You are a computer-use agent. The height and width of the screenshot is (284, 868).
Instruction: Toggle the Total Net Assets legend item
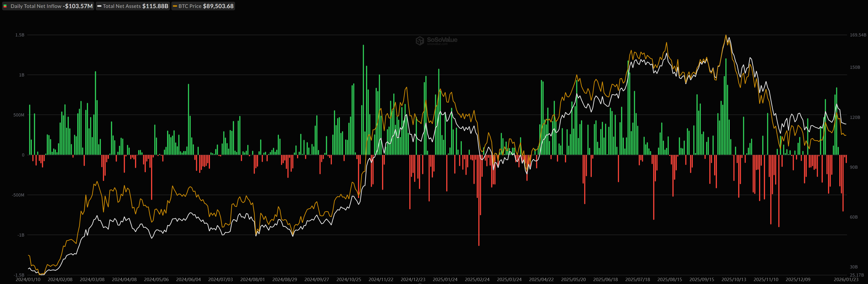pyautogui.click(x=122, y=6)
